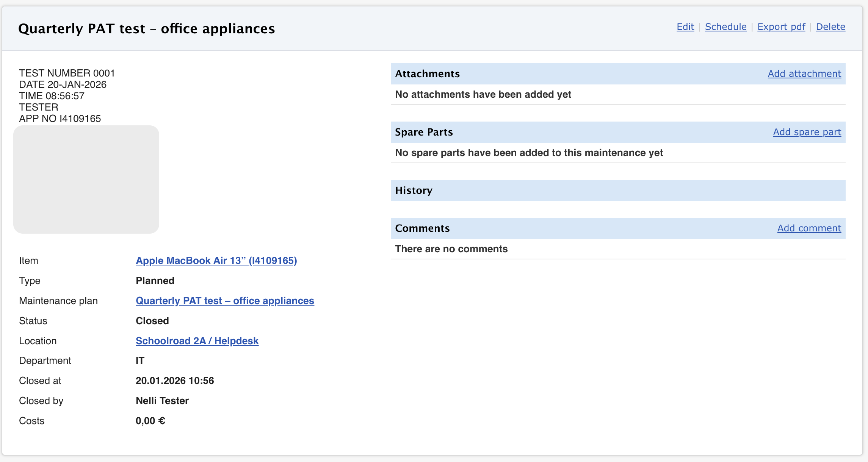The width and height of the screenshot is (868, 462).
Task: Export this maintenance record as pdf
Action: pos(781,27)
